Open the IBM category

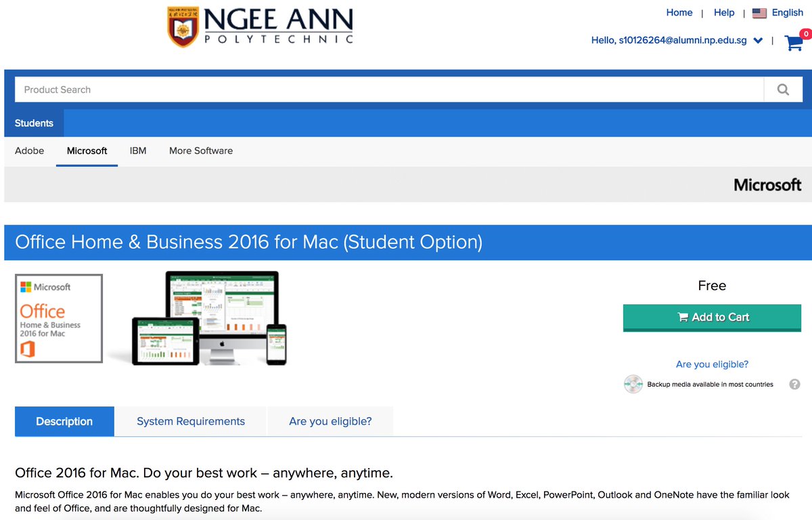(138, 151)
